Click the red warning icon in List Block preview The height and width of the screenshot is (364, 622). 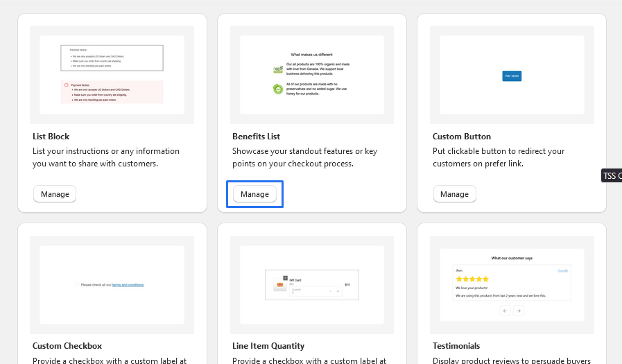(x=67, y=85)
